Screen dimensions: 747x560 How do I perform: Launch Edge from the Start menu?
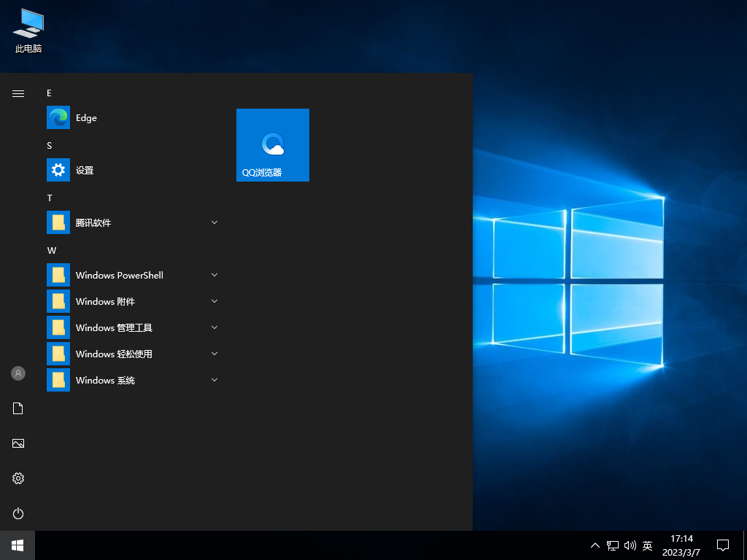[x=85, y=117]
